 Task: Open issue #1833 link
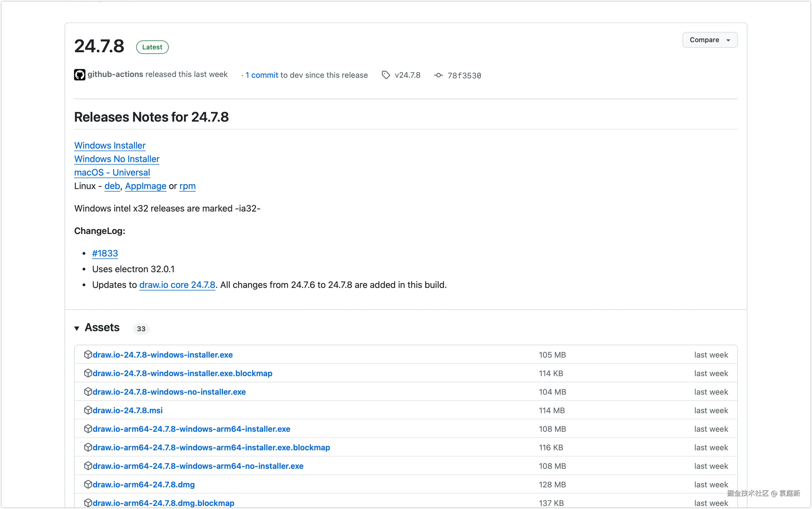click(x=105, y=253)
